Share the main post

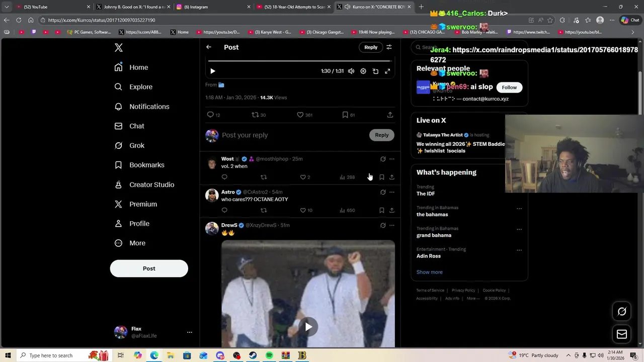(390, 115)
